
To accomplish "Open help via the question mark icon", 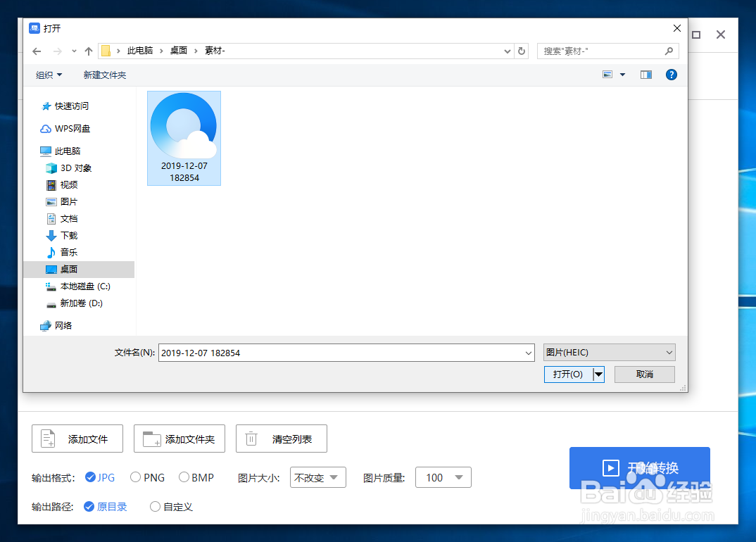I will pyautogui.click(x=670, y=75).
